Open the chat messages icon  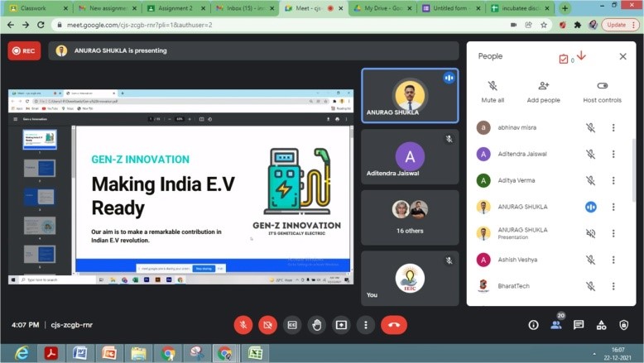(579, 325)
